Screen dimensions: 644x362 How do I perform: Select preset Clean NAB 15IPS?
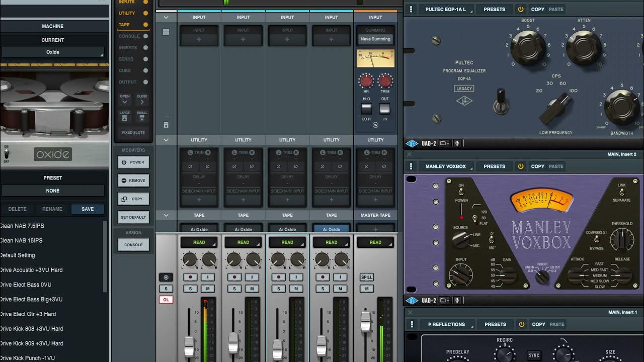pos(21,240)
